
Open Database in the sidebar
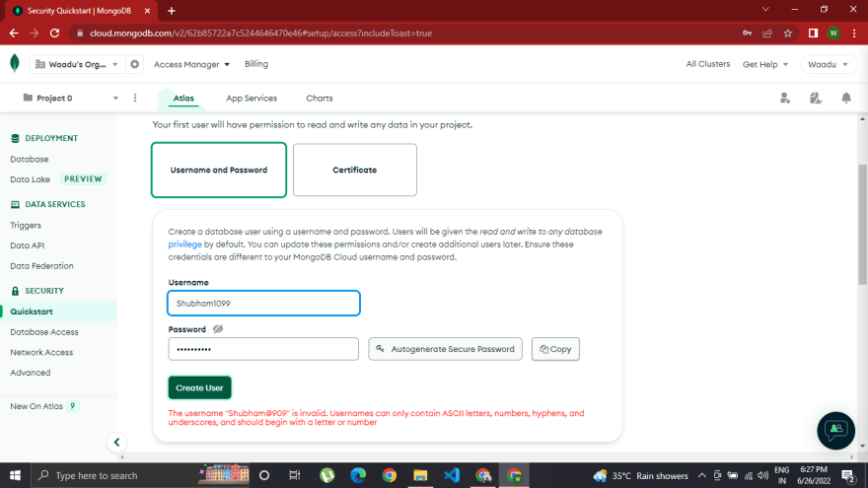tap(30, 159)
